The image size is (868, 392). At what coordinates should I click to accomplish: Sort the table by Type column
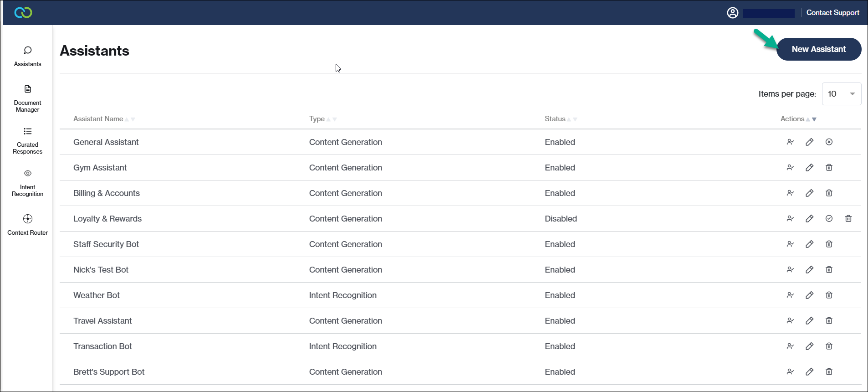coord(317,119)
